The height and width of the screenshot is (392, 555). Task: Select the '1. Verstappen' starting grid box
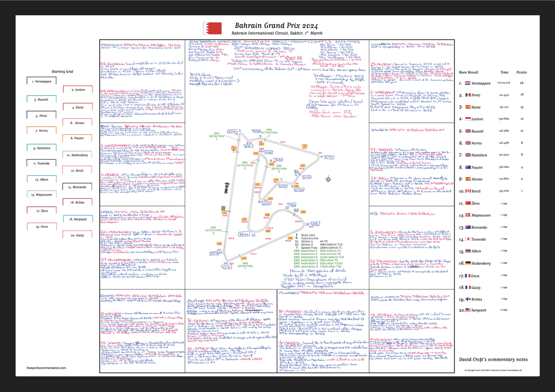pyautogui.click(x=42, y=82)
